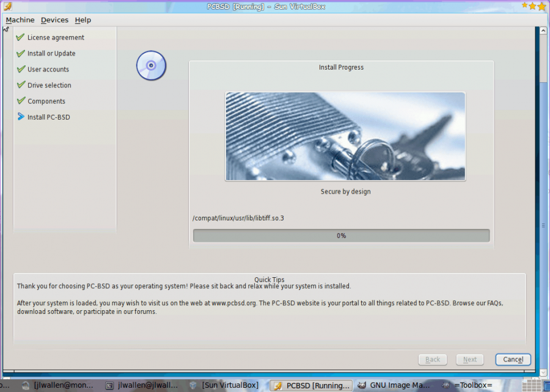Viewport: 550px width, 392px height.
Task: Click the checkmark icon next to Install or Update
Action: pyautogui.click(x=21, y=53)
